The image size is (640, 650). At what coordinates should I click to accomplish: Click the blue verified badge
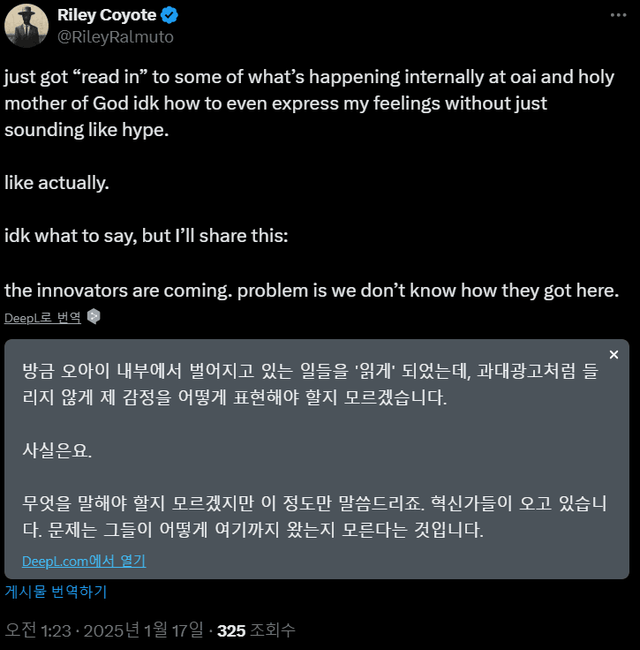click(x=170, y=15)
